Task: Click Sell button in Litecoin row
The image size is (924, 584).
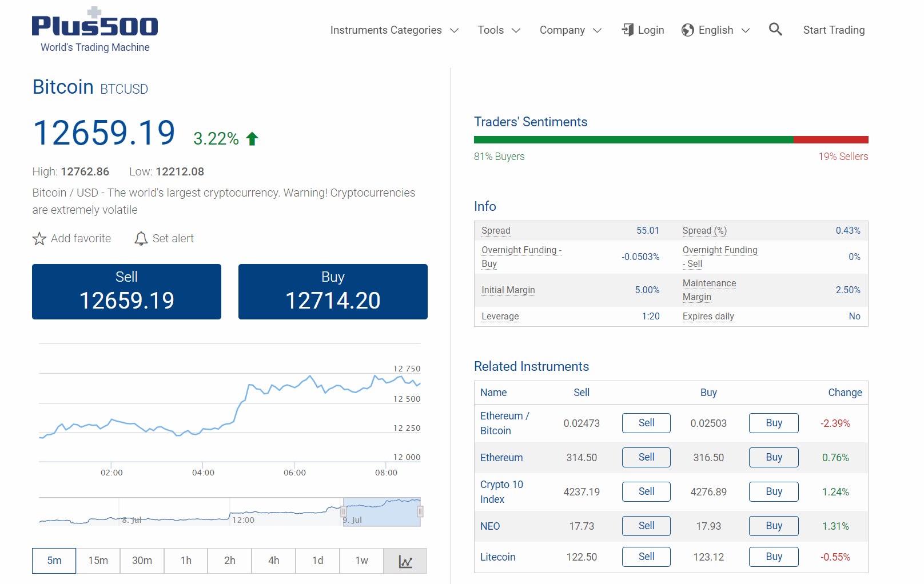Action: coord(646,557)
